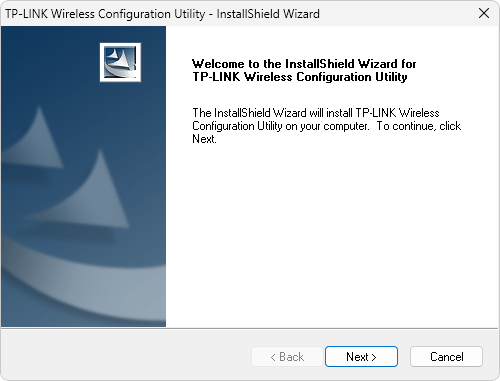Click the 'Welcome to the InstallShield Wizard for' heading line
Image resolution: width=500 pixels, height=381 pixels.
pos(304,63)
